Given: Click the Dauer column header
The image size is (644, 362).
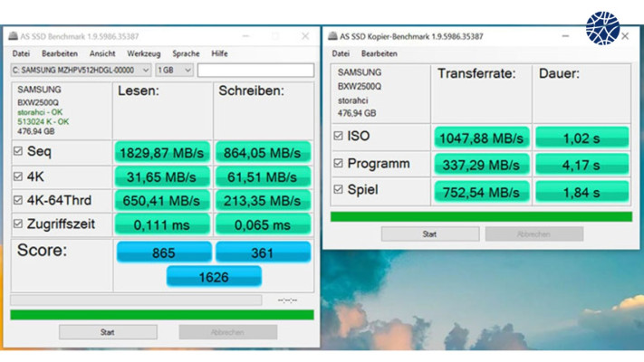Looking at the screenshot, I should [x=559, y=73].
